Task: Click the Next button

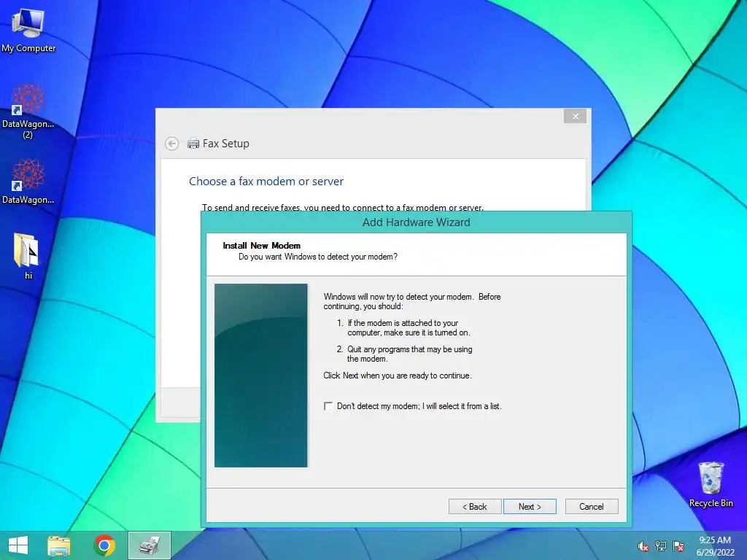Action: pos(530,507)
